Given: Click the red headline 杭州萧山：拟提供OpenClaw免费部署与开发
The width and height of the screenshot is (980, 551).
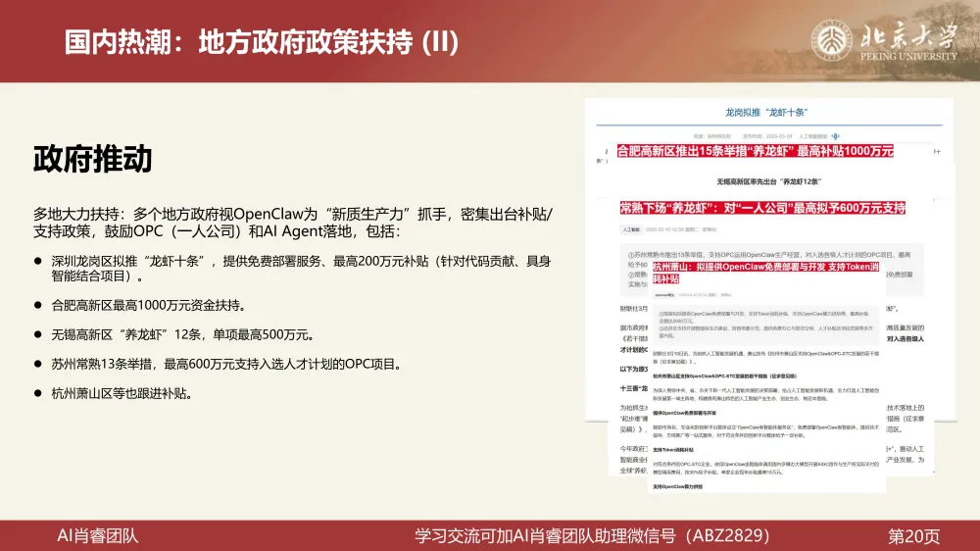Looking at the screenshot, I should pyautogui.click(x=765, y=273).
